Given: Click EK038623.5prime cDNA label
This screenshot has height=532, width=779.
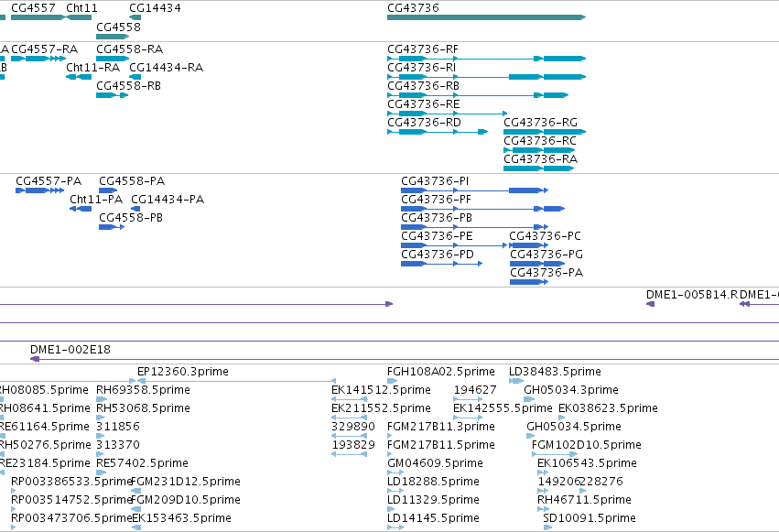Looking at the screenshot, I should pyautogui.click(x=608, y=408).
